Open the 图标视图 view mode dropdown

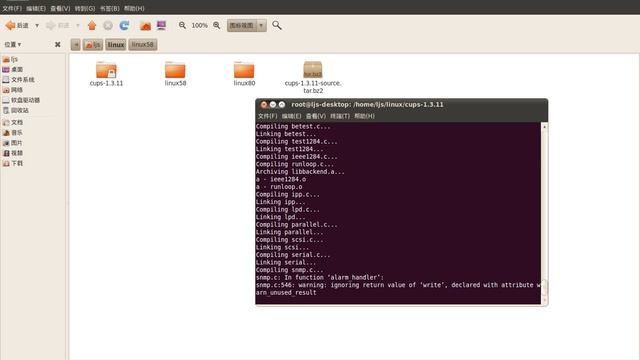coord(247,25)
